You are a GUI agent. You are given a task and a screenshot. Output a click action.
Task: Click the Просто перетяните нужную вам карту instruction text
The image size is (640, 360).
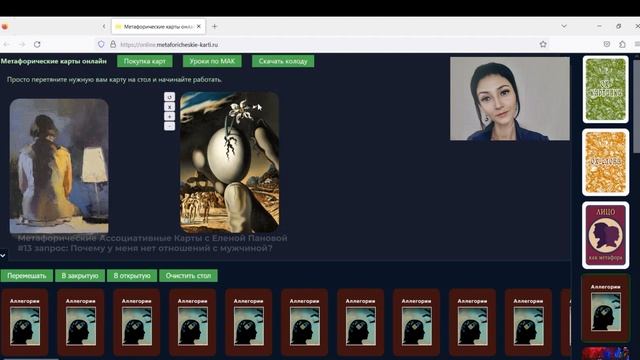[114, 80]
